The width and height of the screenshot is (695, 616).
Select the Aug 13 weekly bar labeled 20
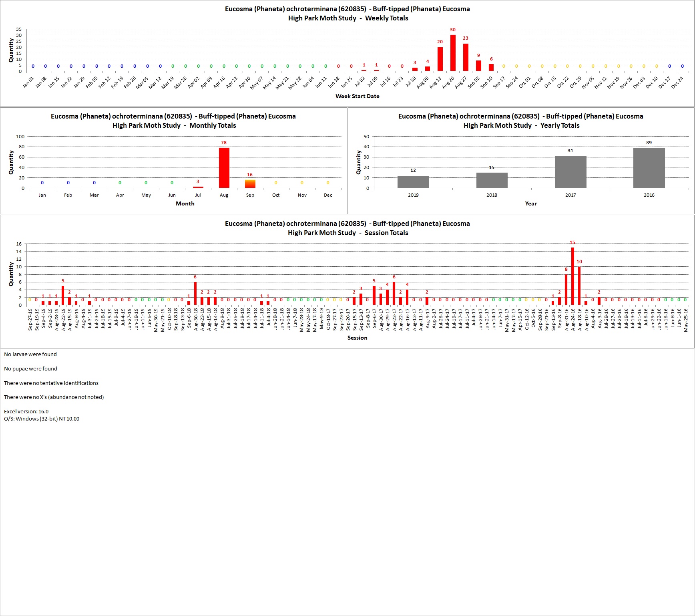click(x=440, y=59)
